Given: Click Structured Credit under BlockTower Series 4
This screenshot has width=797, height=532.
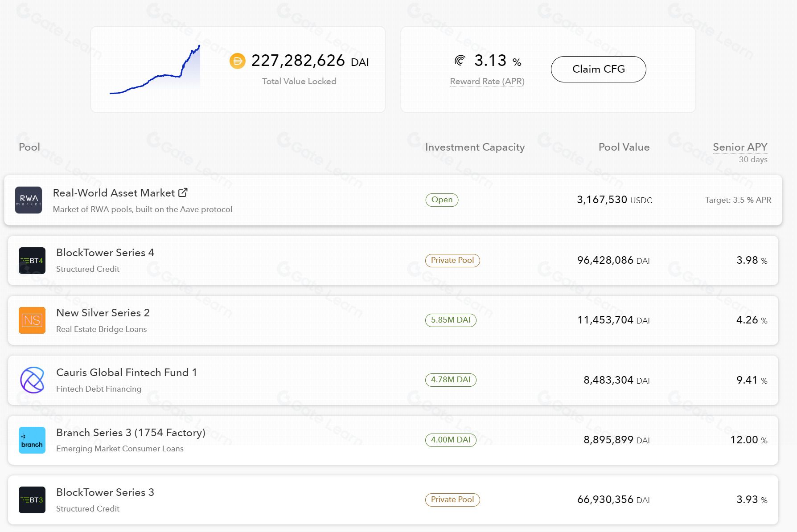Looking at the screenshot, I should pos(88,269).
